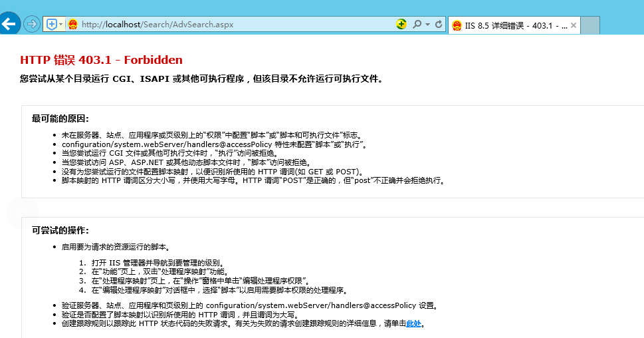This screenshot has width=644, height=338.
Task: Click the 最可能的原因 section heading
Action: tap(60, 118)
